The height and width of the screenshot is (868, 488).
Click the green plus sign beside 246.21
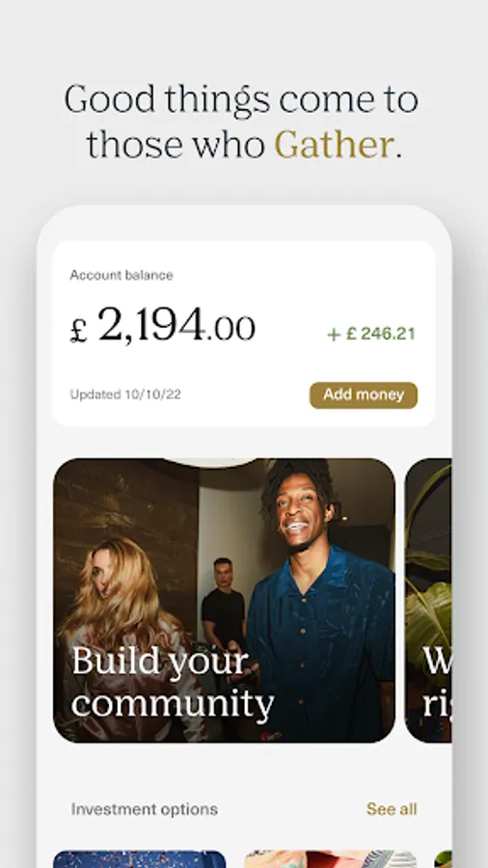pyautogui.click(x=334, y=335)
